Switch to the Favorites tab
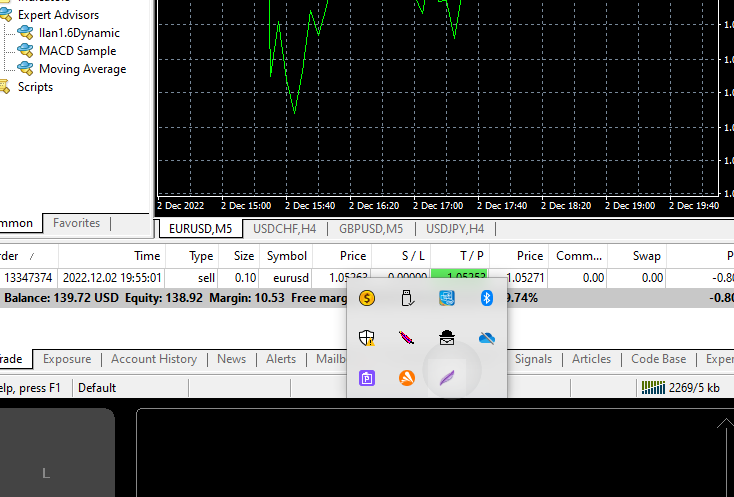The image size is (734, 497). click(76, 223)
